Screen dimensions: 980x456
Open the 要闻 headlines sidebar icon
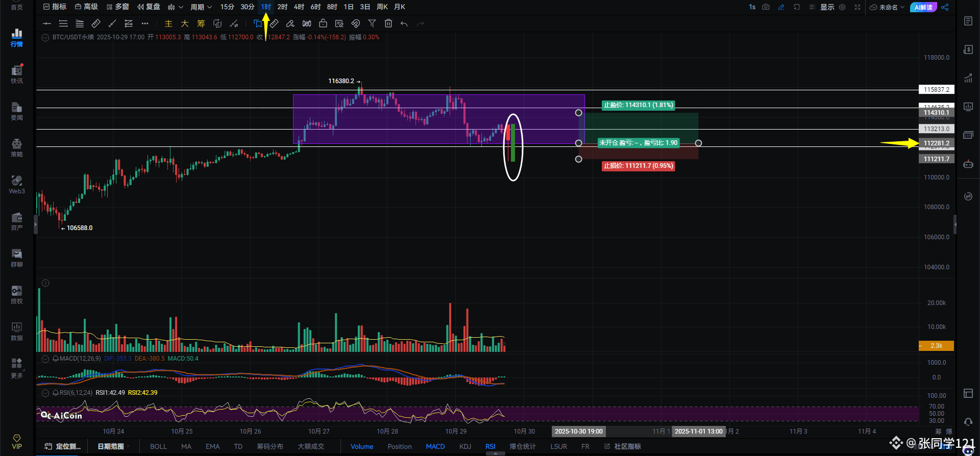pos(17,111)
